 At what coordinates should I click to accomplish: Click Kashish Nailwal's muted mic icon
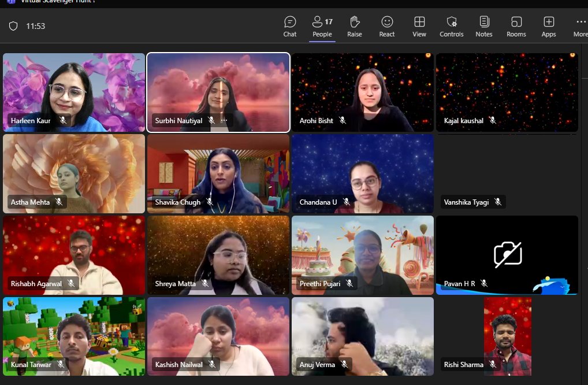click(x=212, y=364)
